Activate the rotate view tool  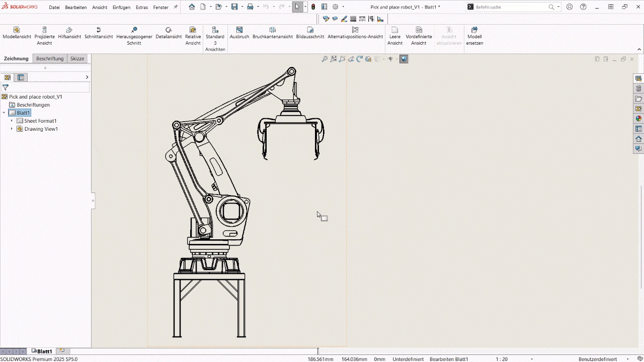point(359,59)
